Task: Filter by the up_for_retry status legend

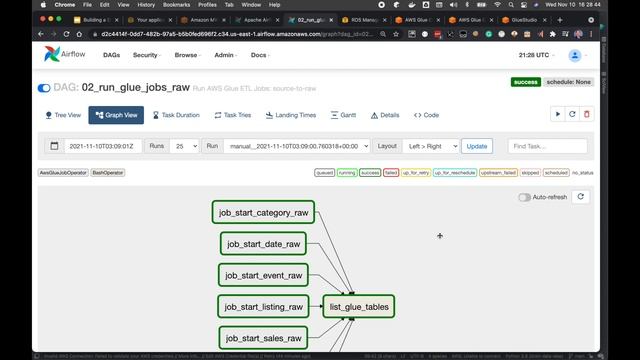Action: [x=416, y=173]
